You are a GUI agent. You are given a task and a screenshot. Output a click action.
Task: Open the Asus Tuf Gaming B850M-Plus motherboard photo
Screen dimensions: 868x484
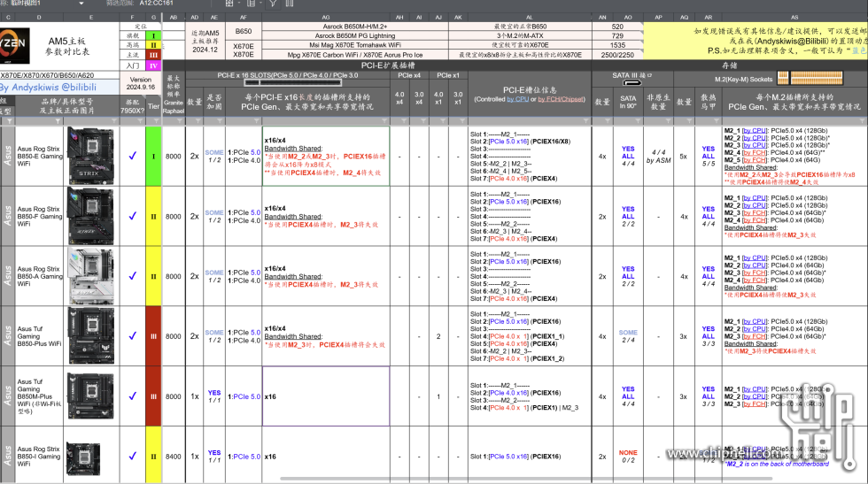90,396
